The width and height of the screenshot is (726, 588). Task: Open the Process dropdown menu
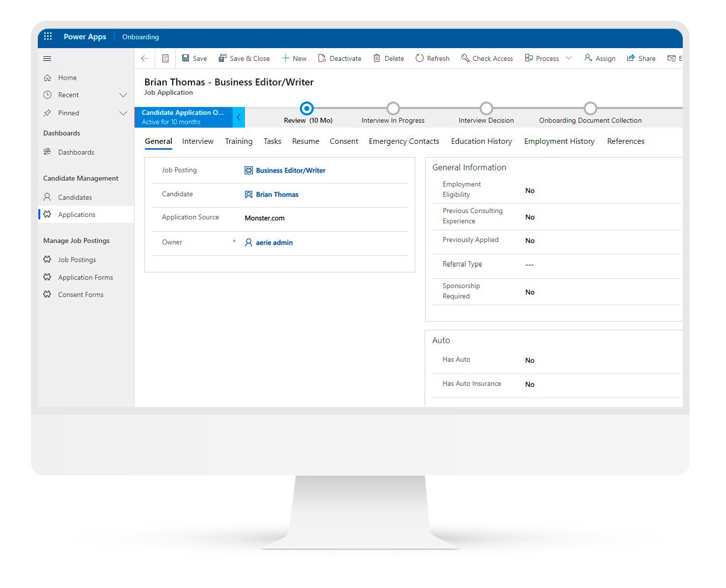(x=568, y=58)
